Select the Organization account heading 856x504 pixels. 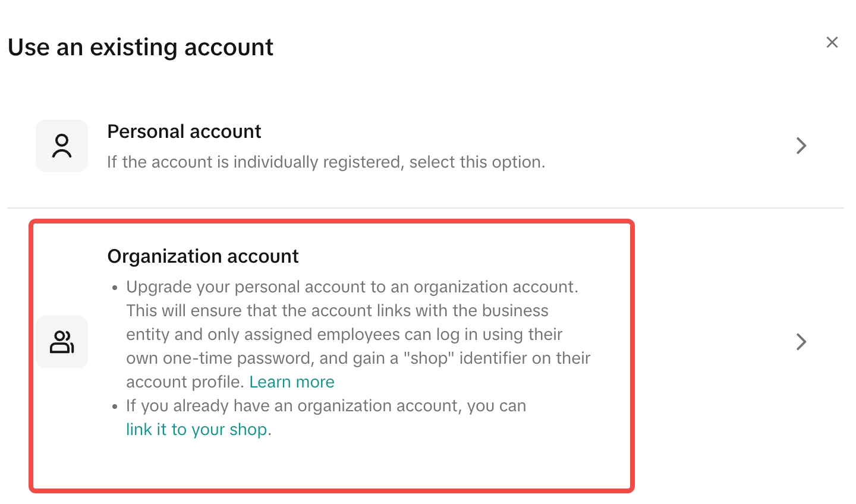point(203,256)
